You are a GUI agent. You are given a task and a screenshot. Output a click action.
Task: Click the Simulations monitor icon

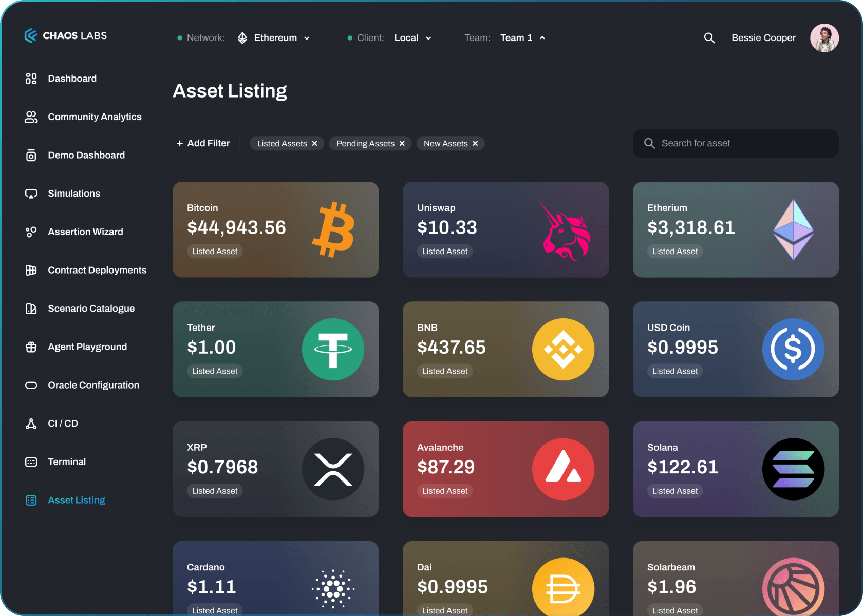point(31,194)
